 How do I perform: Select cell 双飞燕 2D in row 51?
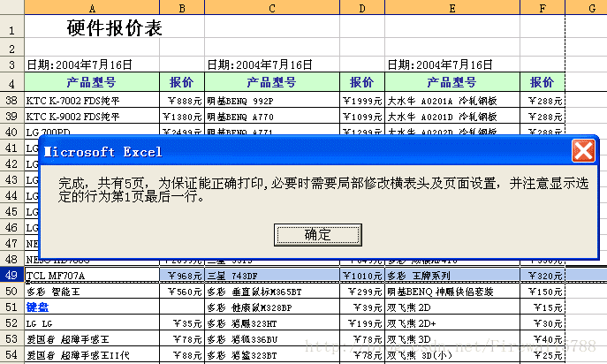[452, 307]
